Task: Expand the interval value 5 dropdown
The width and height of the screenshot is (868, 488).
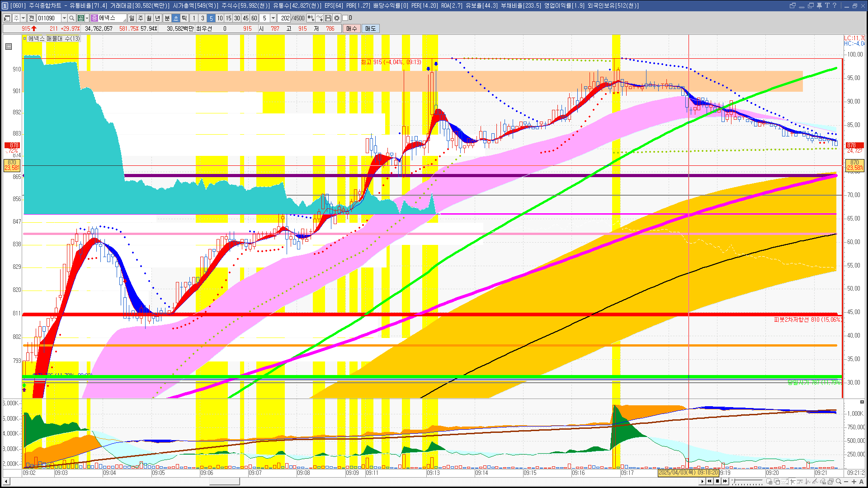Action: [x=273, y=18]
